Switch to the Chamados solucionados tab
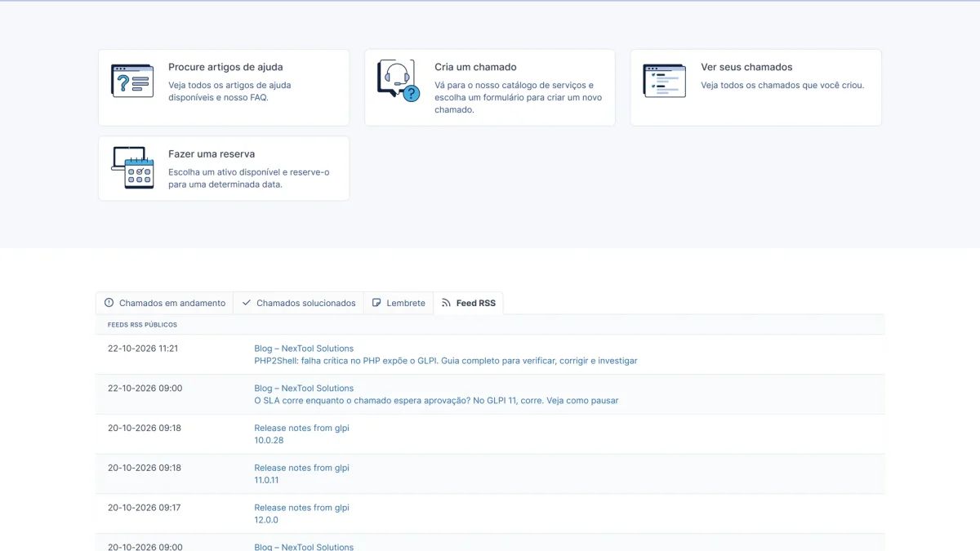This screenshot has width=980, height=551. coord(298,303)
